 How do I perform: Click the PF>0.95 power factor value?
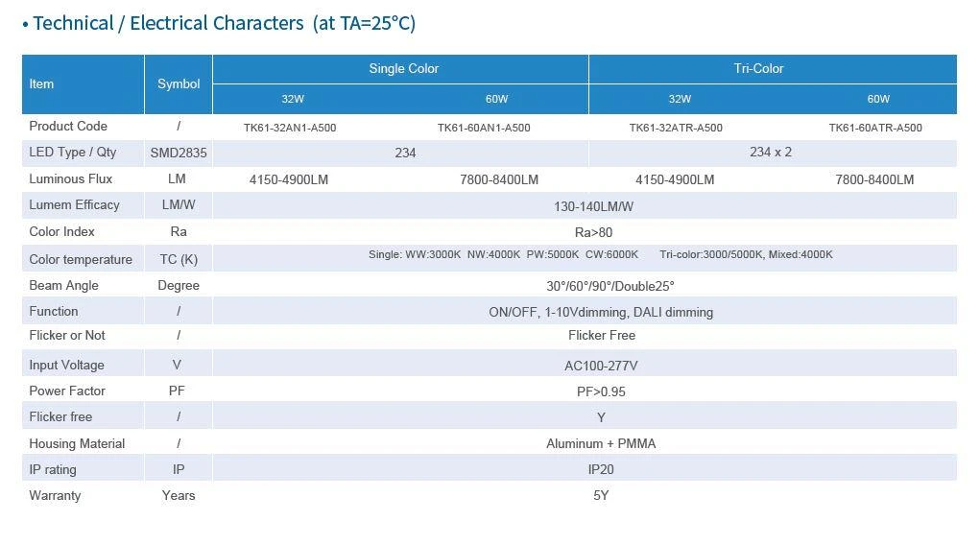click(601, 391)
